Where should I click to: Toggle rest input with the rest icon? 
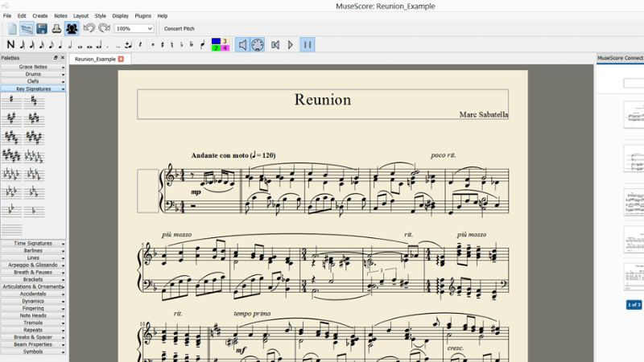click(x=140, y=45)
